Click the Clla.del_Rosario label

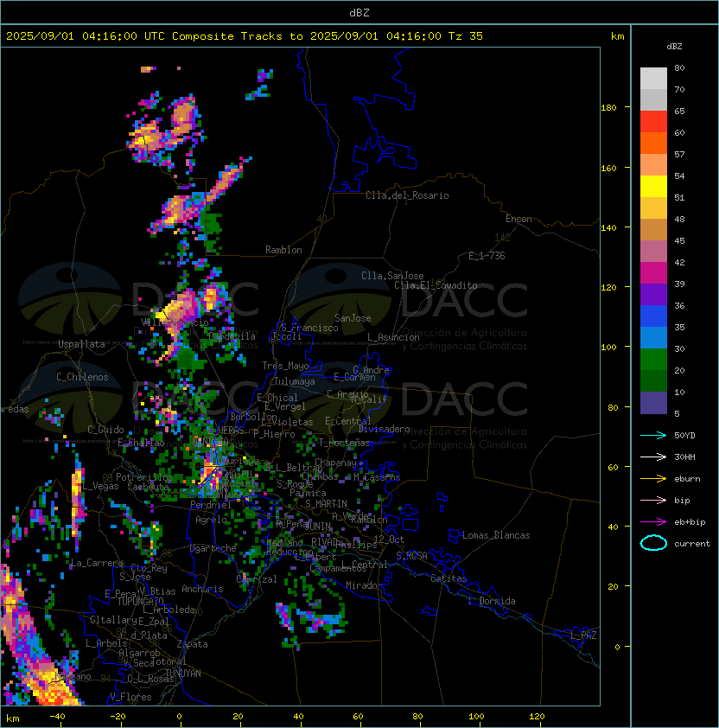pos(407,195)
